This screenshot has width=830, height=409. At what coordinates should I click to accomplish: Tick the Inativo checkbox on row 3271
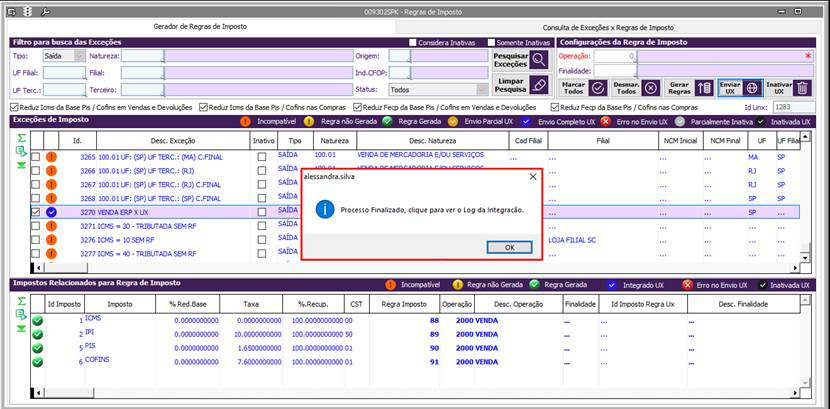tap(261, 226)
